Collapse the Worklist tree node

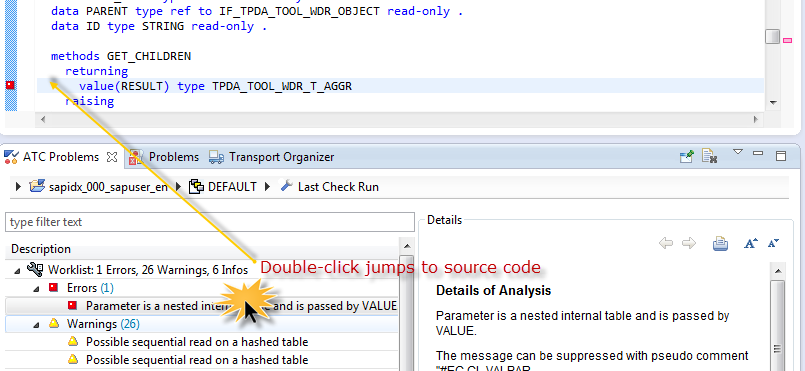(17, 270)
